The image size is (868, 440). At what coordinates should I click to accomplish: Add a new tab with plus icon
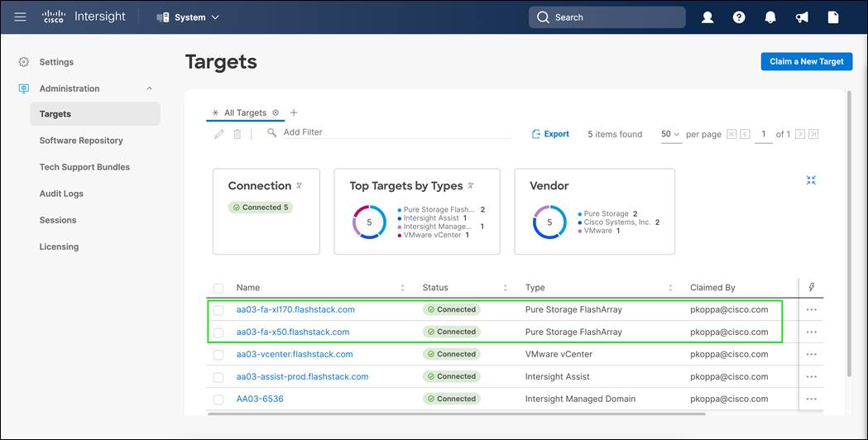pyautogui.click(x=294, y=112)
